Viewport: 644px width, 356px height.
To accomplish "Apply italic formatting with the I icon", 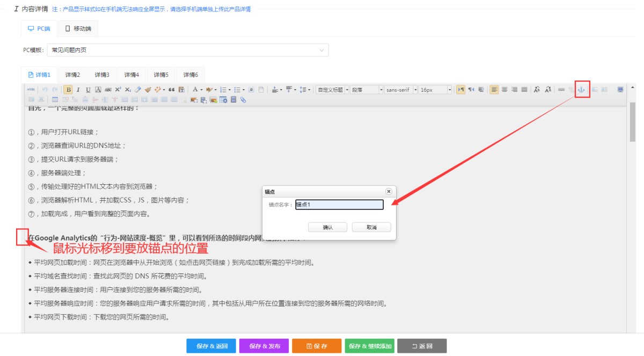I will pyautogui.click(x=78, y=90).
